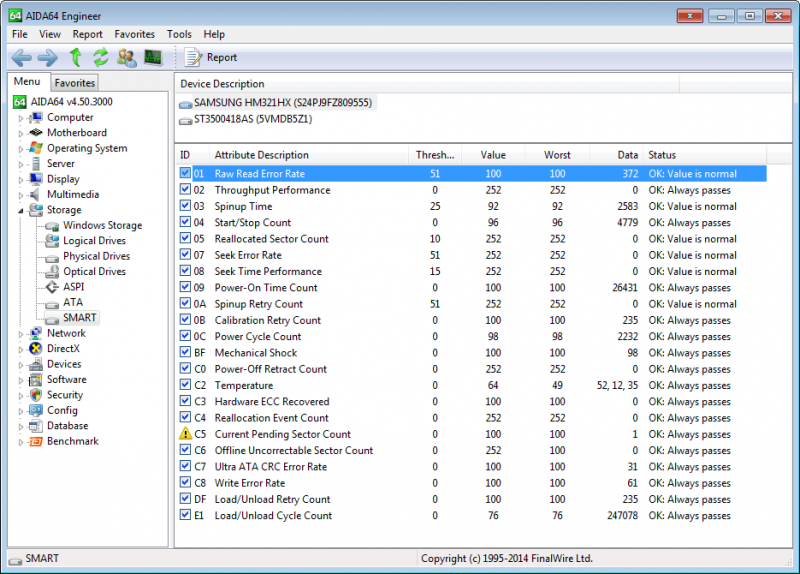
Task: Collapse the Storage tree node
Action: click(19, 210)
